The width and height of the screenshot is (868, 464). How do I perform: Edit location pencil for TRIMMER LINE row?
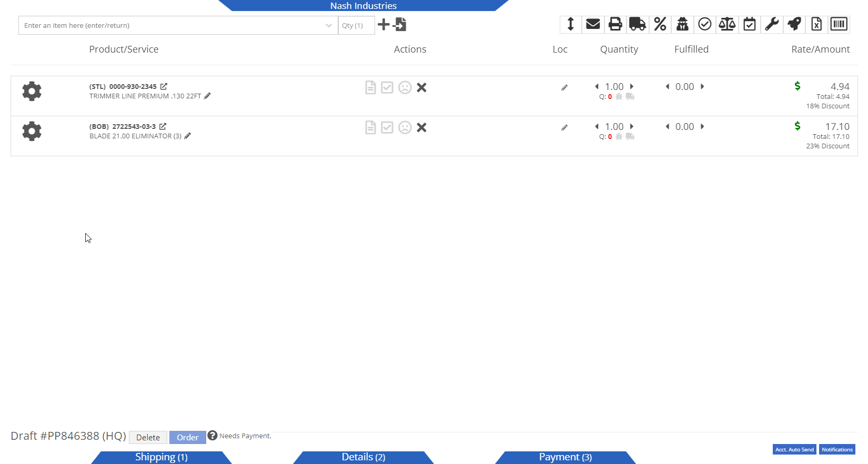(x=564, y=87)
